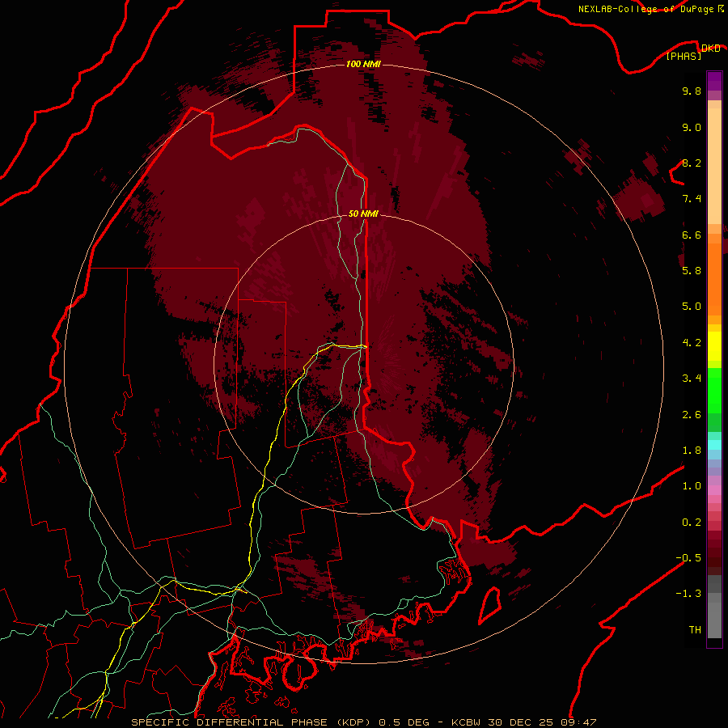
Task: Click the 3.4 scale label
Action: [692, 379]
